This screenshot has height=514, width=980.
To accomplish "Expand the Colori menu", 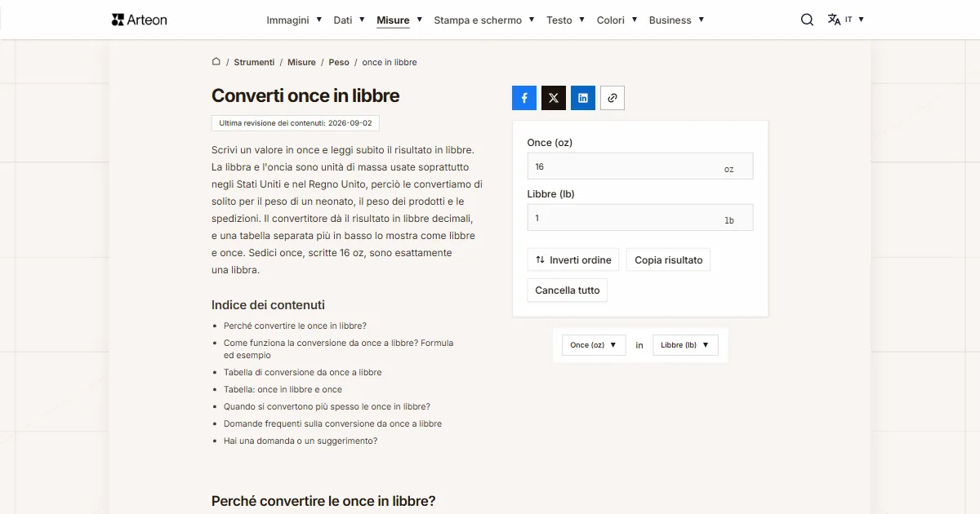I will click(x=617, y=20).
